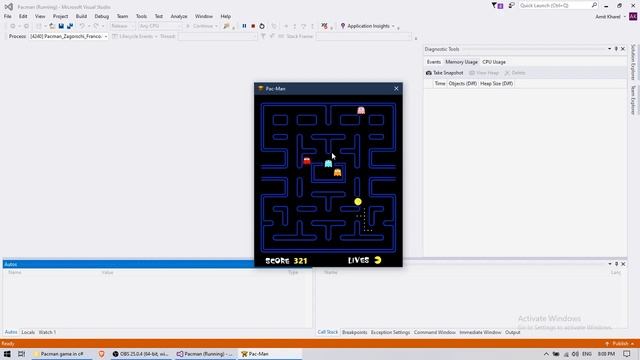Pin the Call Stack panel
The image size is (640, 360).
(x=616, y=264)
